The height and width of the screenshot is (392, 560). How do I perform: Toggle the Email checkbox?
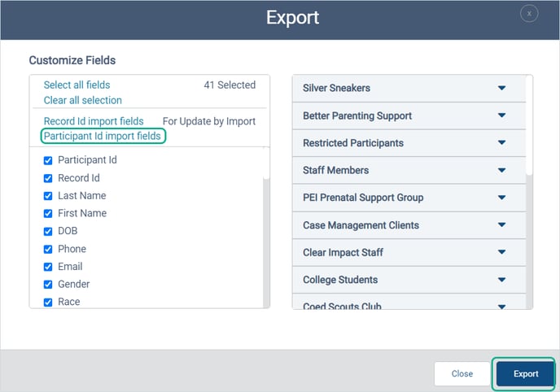point(48,267)
